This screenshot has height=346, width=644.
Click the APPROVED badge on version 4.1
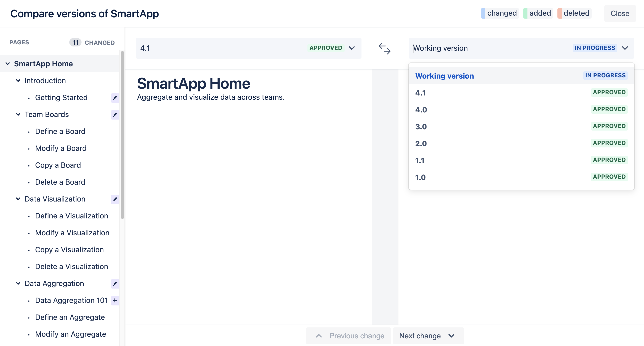326,48
